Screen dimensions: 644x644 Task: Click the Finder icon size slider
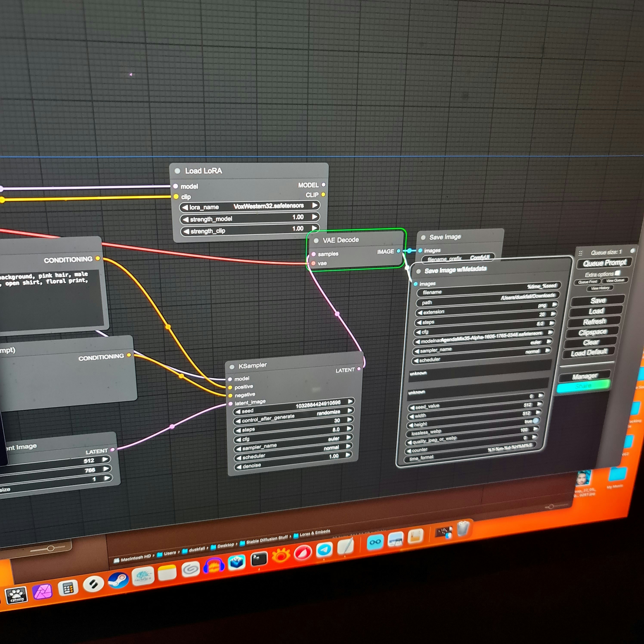tap(51, 548)
